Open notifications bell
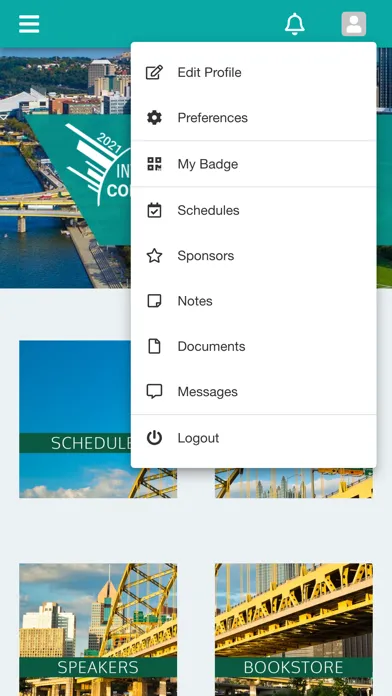Screen dimensions: 392x696 click(295, 24)
